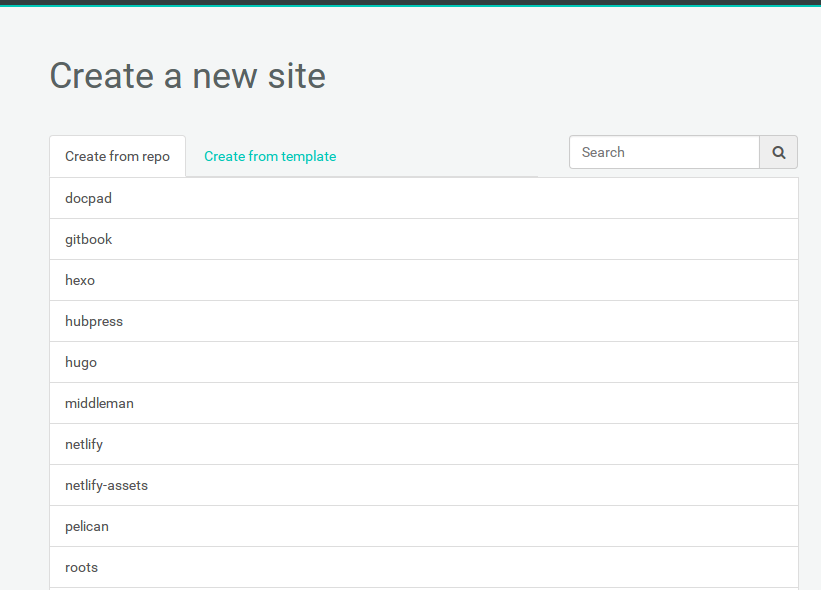
Task: Select the gitbook repo row
Action: (424, 239)
